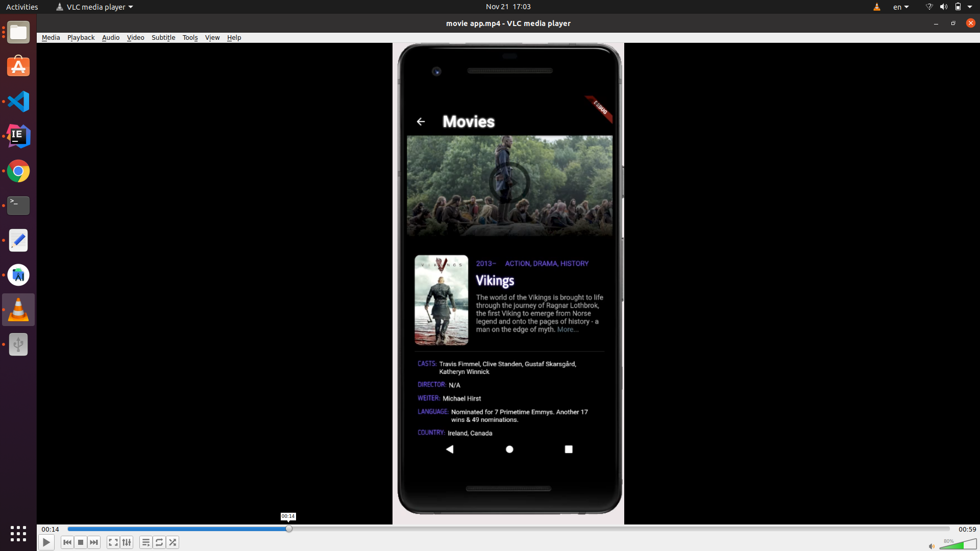The height and width of the screenshot is (551, 980).
Task: Expand VLC media player app menu
Action: [x=95, y=7]
